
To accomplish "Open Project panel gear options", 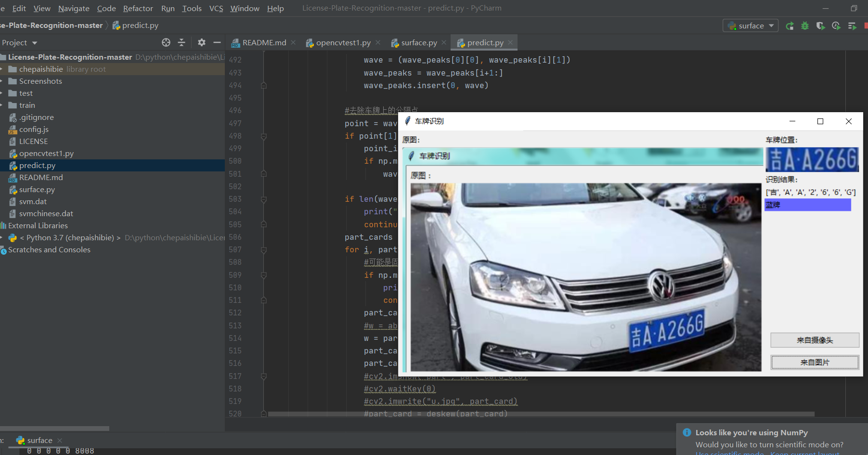I will click(202, 42).
